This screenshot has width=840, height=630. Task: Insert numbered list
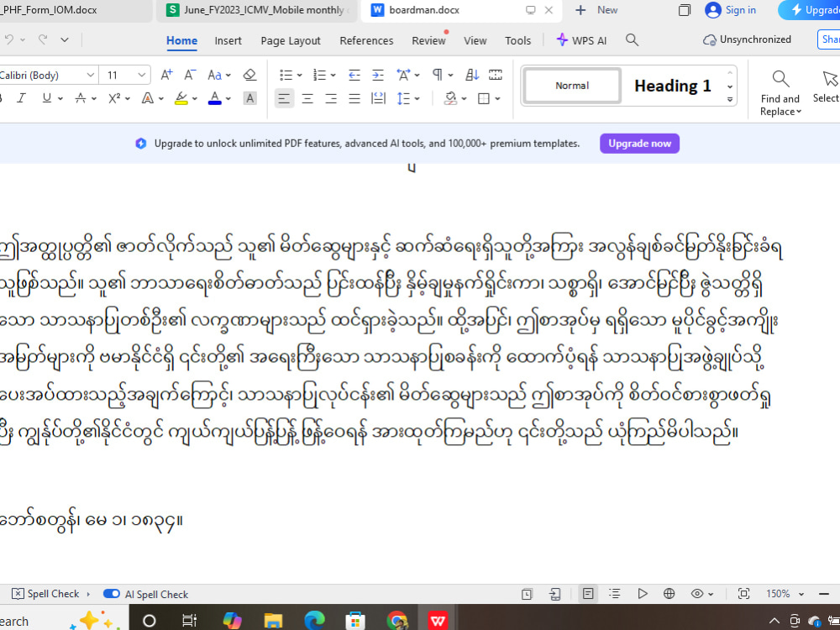pyautogui.click(x=319, y=75)
